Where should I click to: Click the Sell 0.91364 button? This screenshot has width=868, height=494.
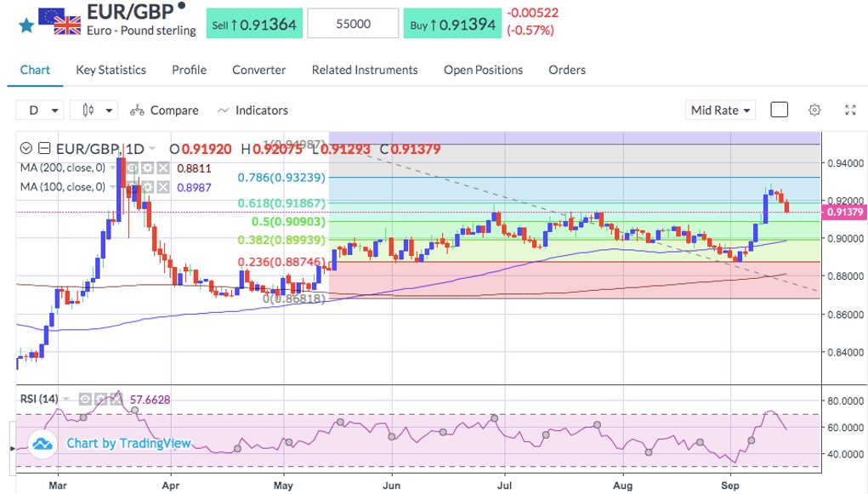pos(255,24)
